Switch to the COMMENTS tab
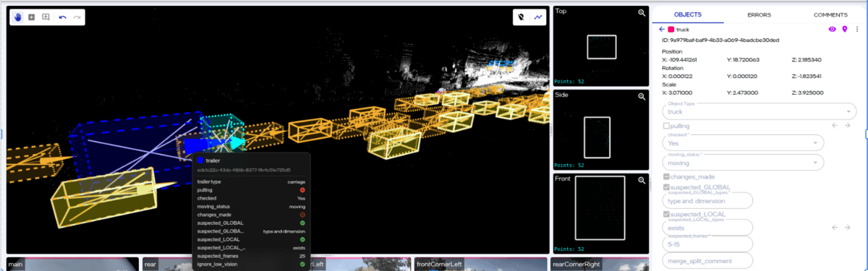The width and height of the screenshot is (868, 271). (x=830, y=14)
